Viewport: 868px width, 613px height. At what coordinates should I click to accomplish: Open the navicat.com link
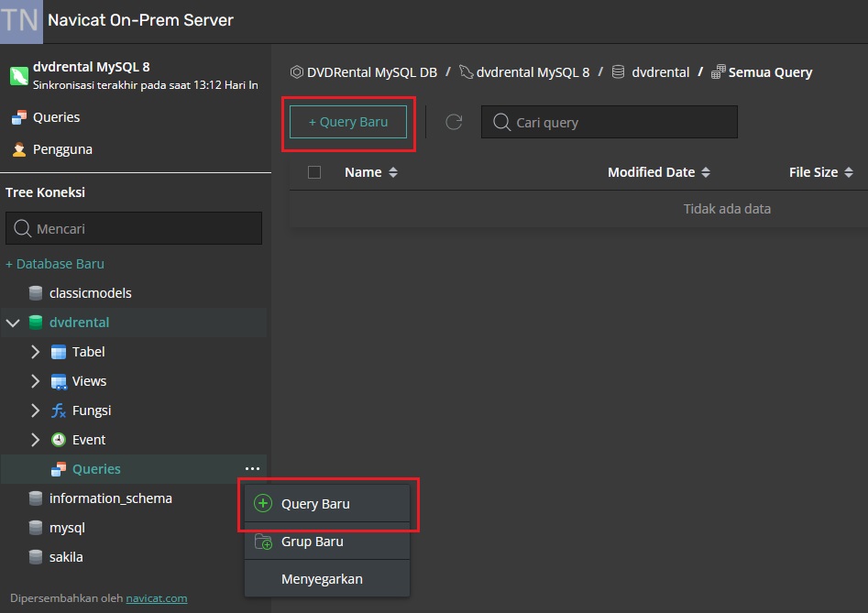(156, 598)
